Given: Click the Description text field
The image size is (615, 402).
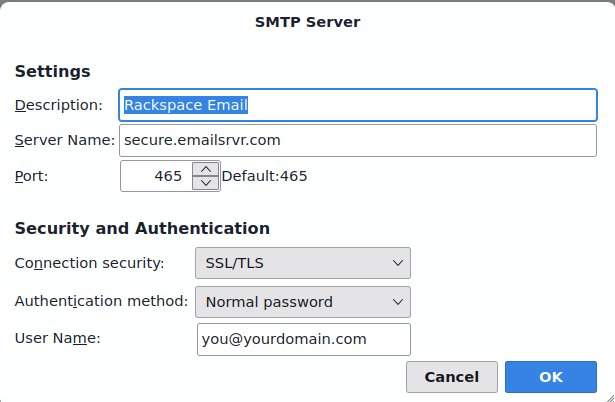Looking at the screenshot, I should [x=358, y=105].
